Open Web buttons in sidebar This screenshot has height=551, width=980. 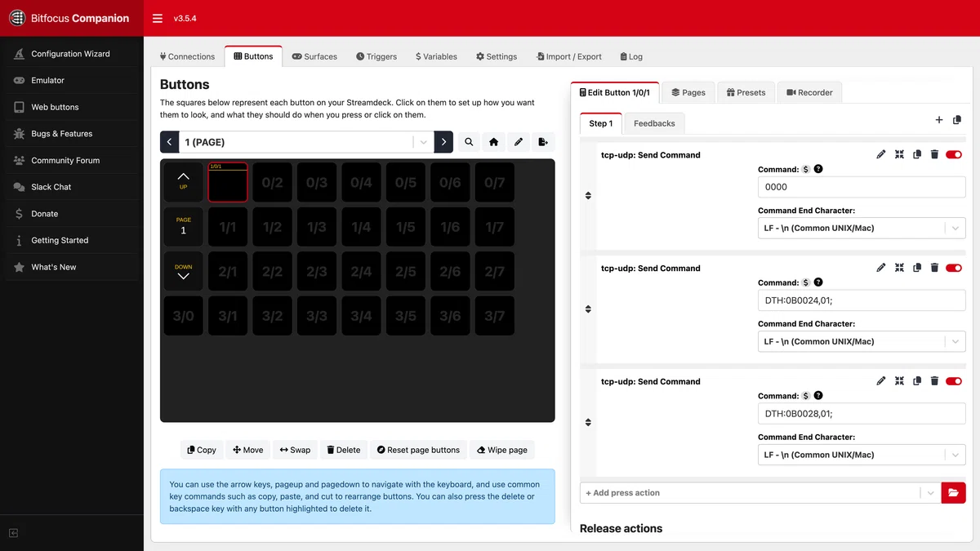tap(72, 107)
